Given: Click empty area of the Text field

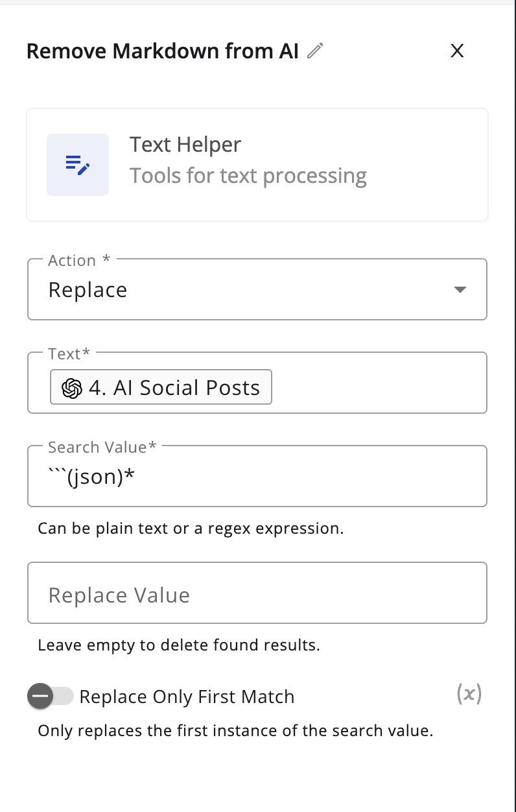Looking at the screenshot, I should click(379, 388).
